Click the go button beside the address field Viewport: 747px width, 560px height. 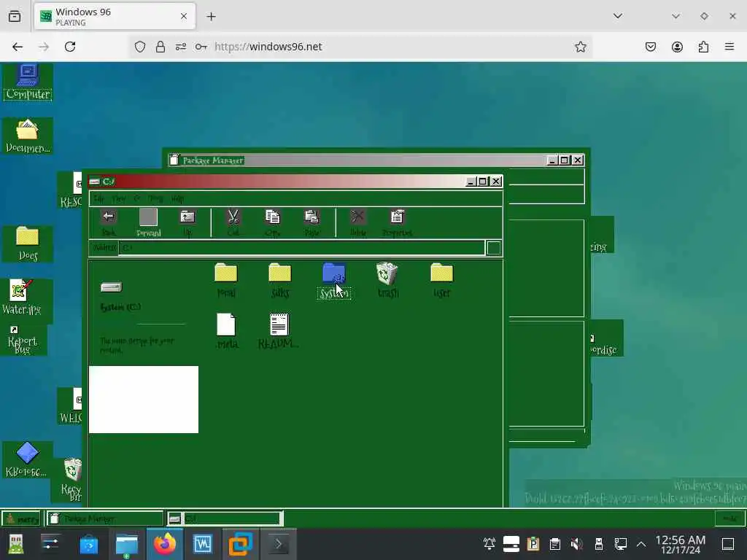pyautogui.click(x=494, y=248)
